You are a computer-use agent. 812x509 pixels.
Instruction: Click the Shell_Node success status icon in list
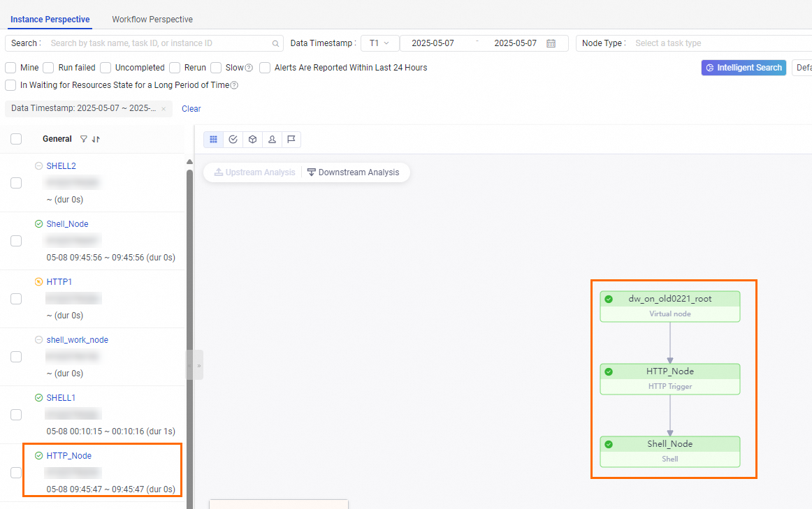coord(39,224)
